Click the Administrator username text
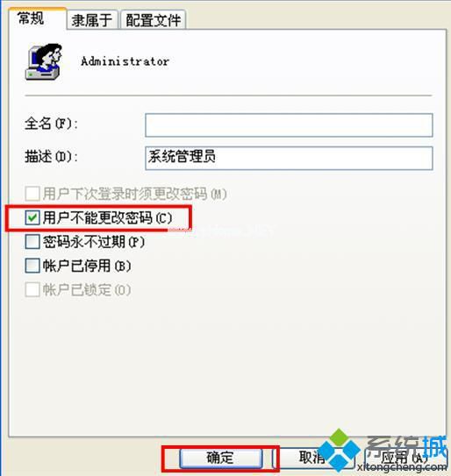451x476 pixels. point(125,61)
